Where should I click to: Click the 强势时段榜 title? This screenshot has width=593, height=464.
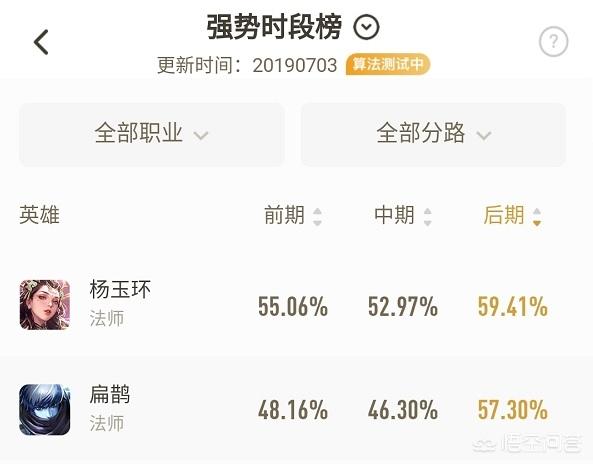pyautogui.click(x=274, y=27)
